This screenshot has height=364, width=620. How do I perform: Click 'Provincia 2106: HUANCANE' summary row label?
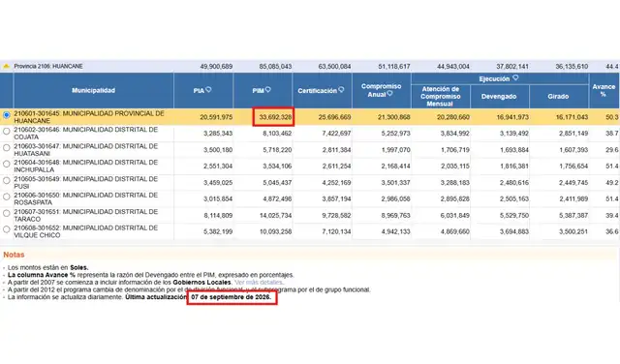click(x=48, y=66)
